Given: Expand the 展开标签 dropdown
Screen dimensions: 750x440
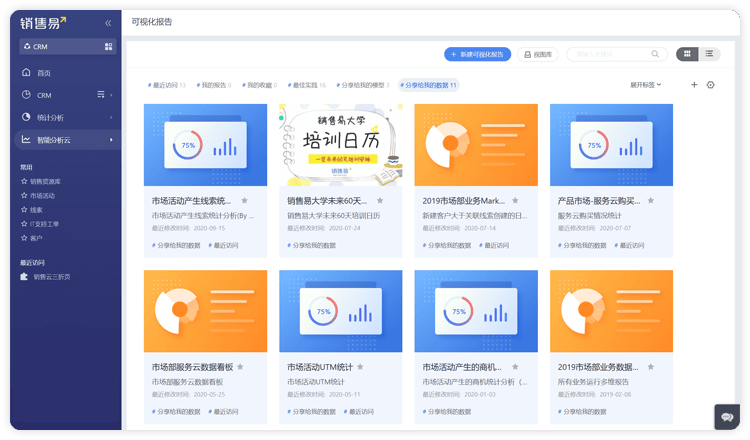Looking at the screenshot, I should [x=645, y=85].
